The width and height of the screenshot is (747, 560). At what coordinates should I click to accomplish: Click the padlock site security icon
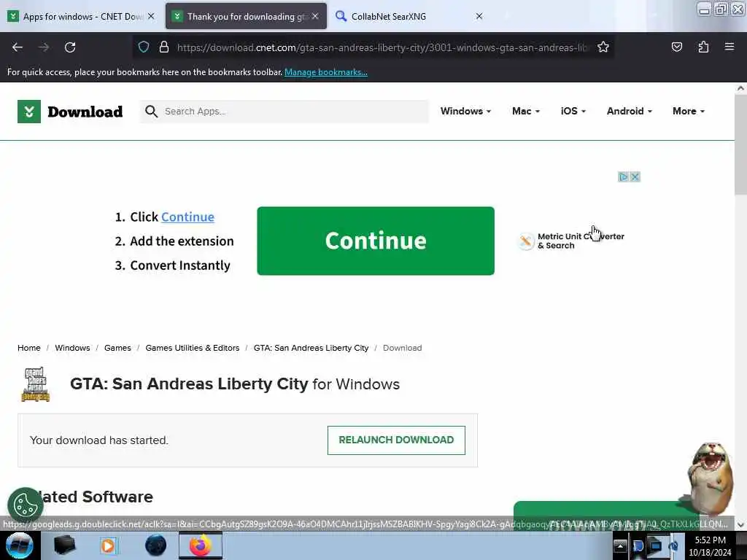point(164,47)
